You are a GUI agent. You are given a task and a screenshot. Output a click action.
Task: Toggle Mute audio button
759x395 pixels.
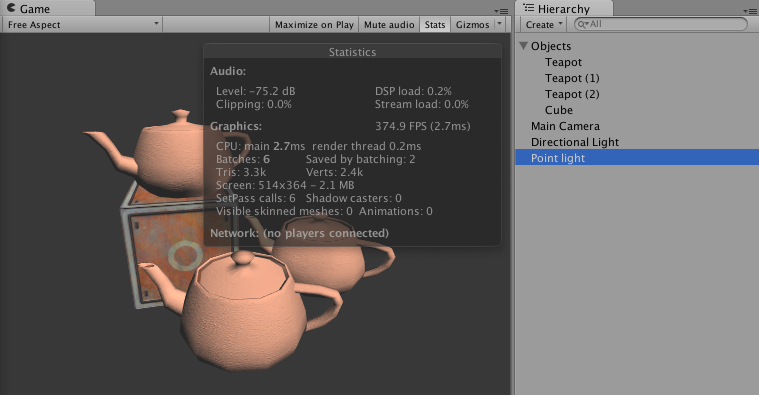(x=389, y=25)
